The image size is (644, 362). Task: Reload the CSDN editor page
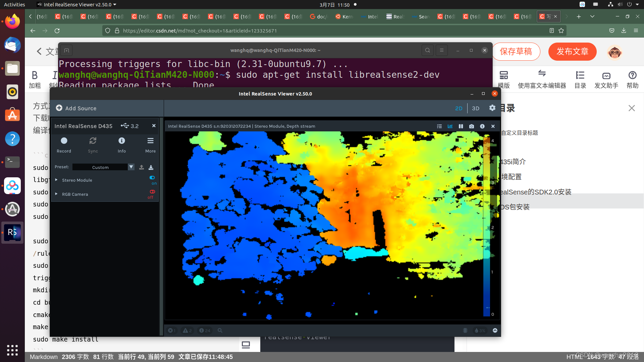coord(57,31)
